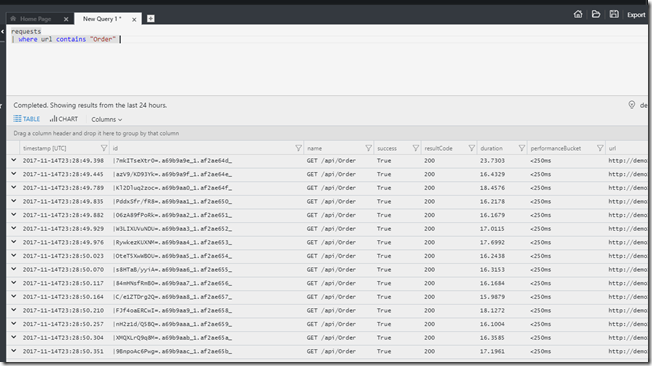Expand the row with timestamp 23:28:49.398
The height and width of the screenshot is (366, 652).
point(14,160)
